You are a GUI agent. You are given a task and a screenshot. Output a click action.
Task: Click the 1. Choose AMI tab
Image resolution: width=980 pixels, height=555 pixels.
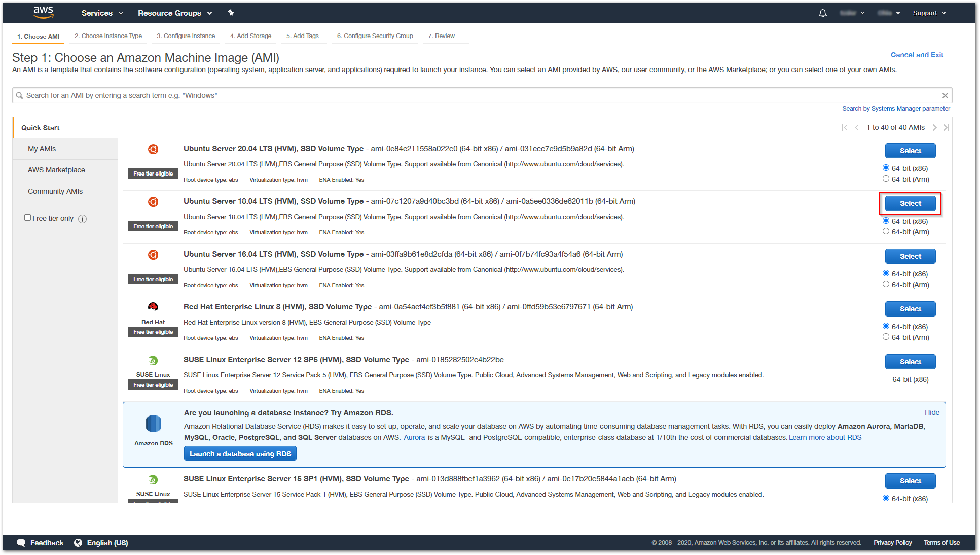click(39, 37)
